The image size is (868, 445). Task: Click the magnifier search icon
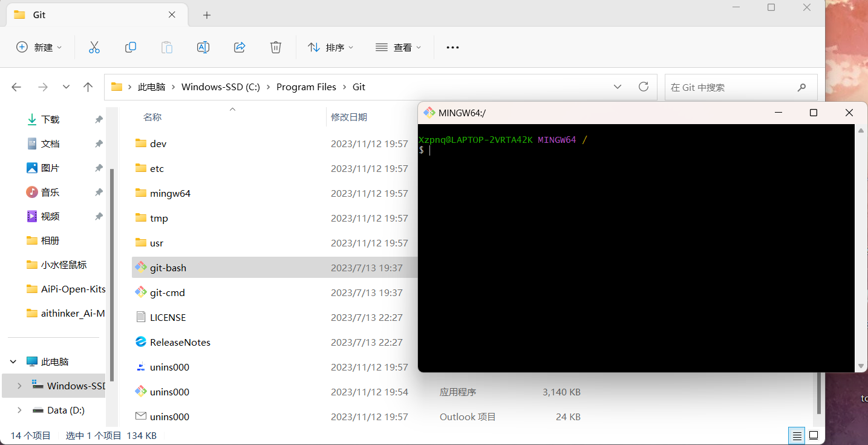click(802, 87)
